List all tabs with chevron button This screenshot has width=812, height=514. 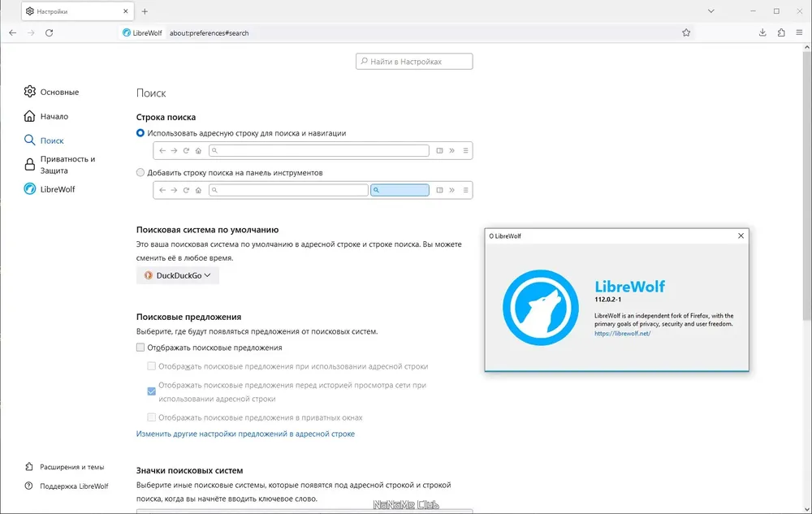[x=711, y=11]
